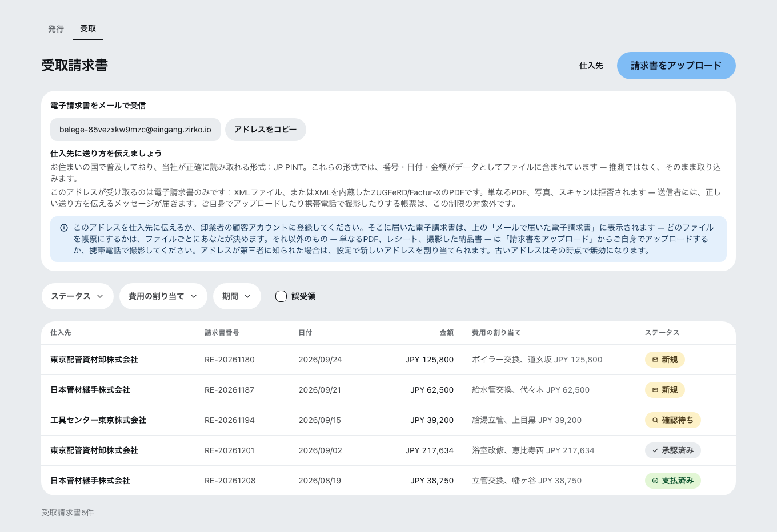Click the invoice number RE-20261187
777x532 pixels.
(x=229, y=390)
